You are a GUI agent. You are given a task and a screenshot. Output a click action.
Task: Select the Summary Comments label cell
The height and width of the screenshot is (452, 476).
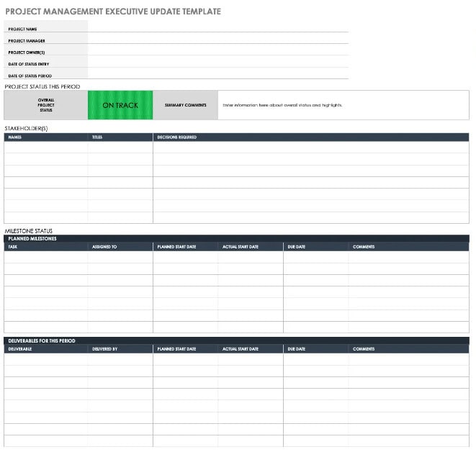point(185,105)
